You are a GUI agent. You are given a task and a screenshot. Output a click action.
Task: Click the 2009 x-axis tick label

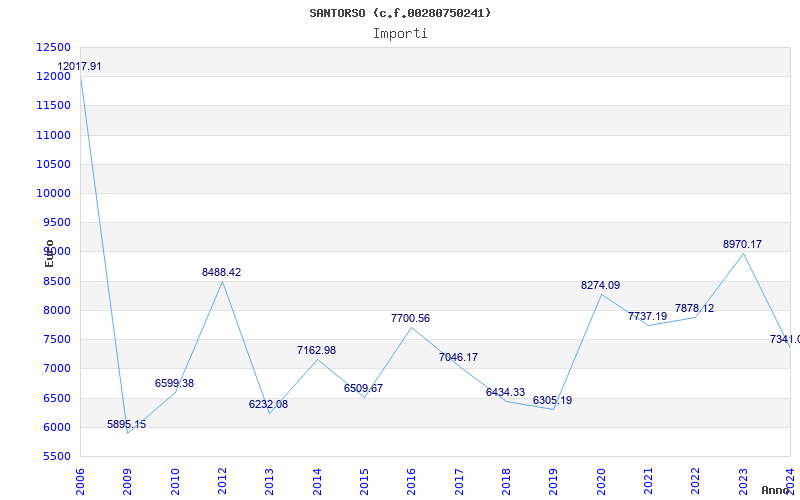click(x=127, y=482)
